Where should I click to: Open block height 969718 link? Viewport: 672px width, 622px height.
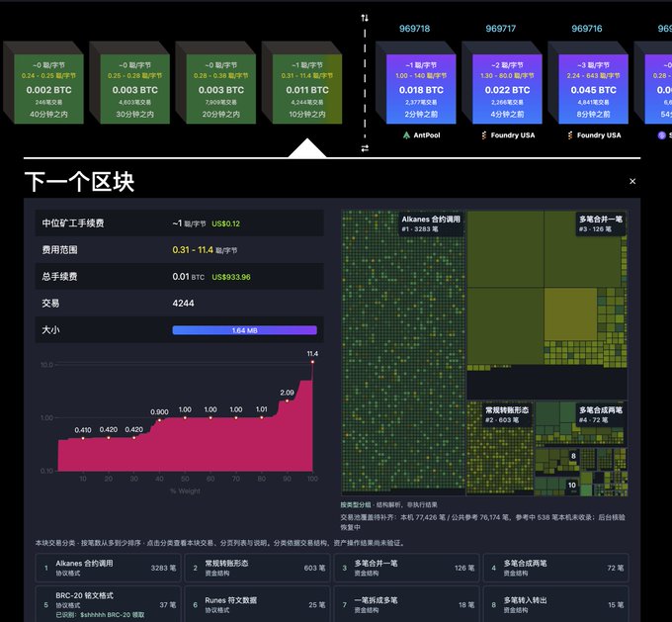click(414, 29)
